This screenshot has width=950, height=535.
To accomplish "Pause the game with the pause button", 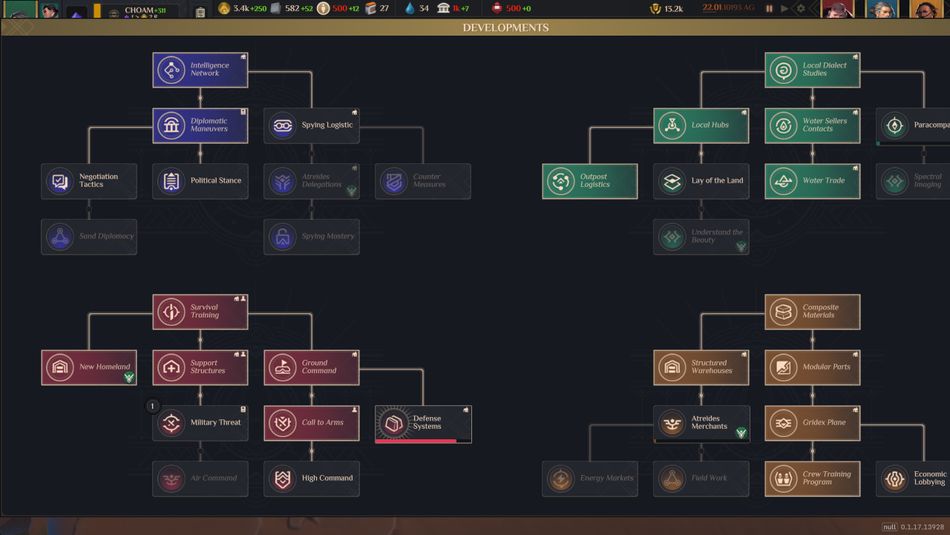I will click(769, 8).
